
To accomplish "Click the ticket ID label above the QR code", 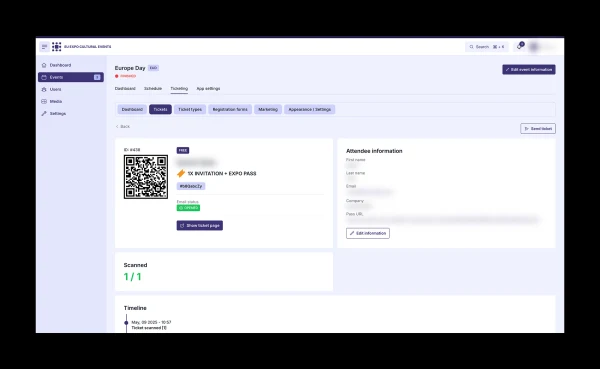I will click(132, 150).
